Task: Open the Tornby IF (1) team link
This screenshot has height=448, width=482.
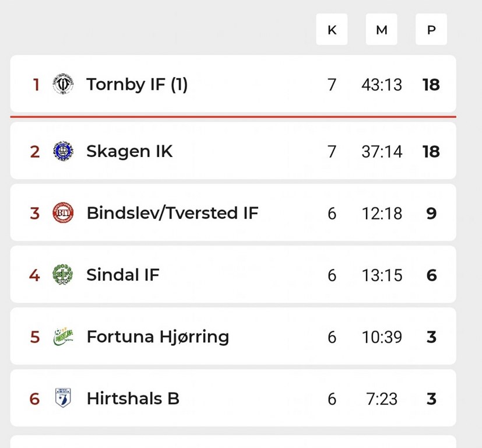Action: tap(137, 85)
